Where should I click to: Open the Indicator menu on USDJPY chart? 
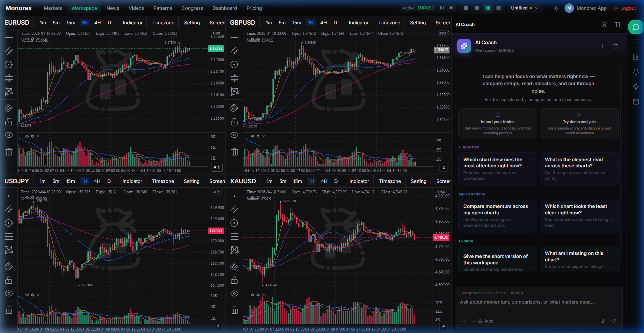pyautogui.click(x=132, y=181)
